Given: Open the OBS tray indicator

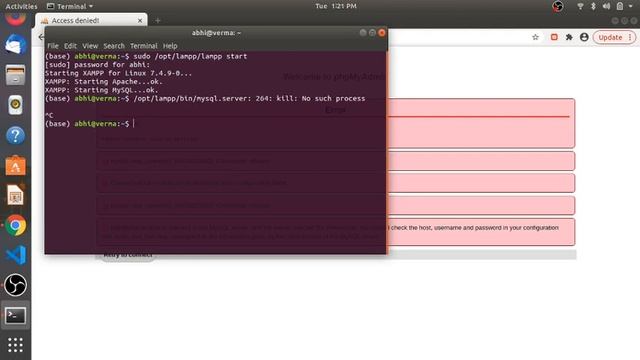Looking at the screenshot, I should pos(558,6).
